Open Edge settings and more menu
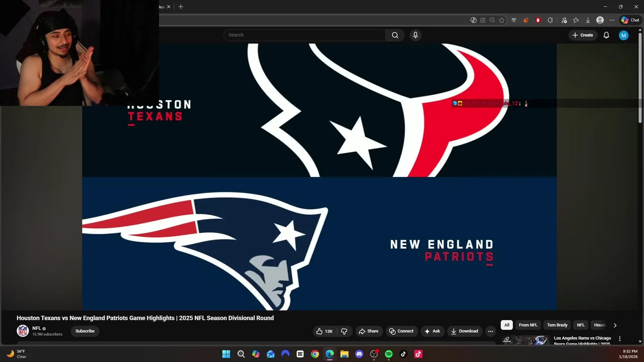Image resolution: width=644 pixels, height=362 pixels. point(612,20)
